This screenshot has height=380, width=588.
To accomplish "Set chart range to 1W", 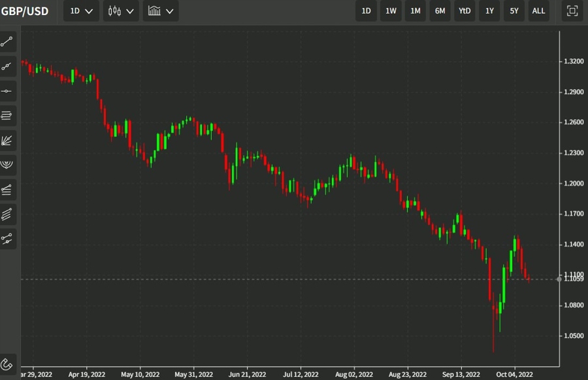I will (x=391, y=11).
